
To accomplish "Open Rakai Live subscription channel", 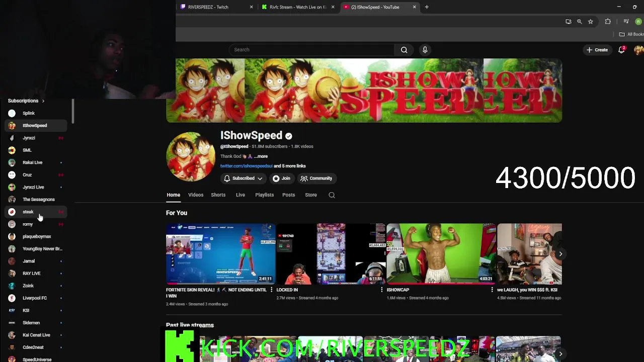I will tap(35, 162).
